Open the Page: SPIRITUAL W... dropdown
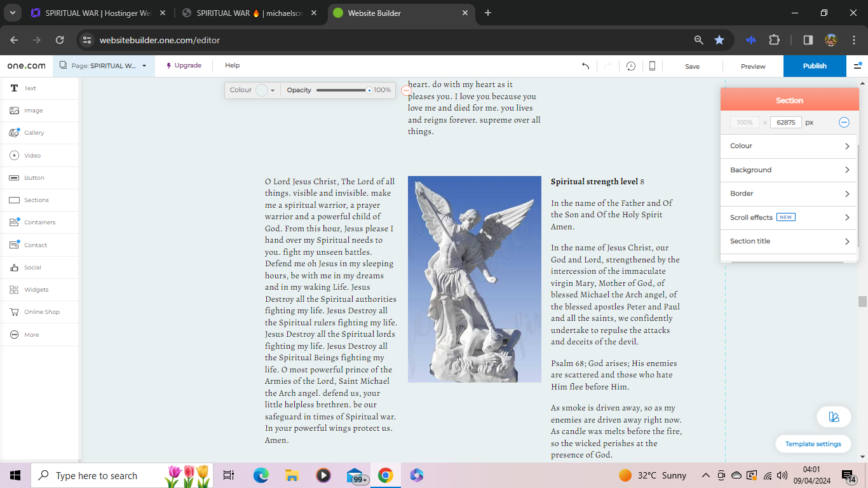This screenshot has width=868, height=488. (x=104, y=65)
